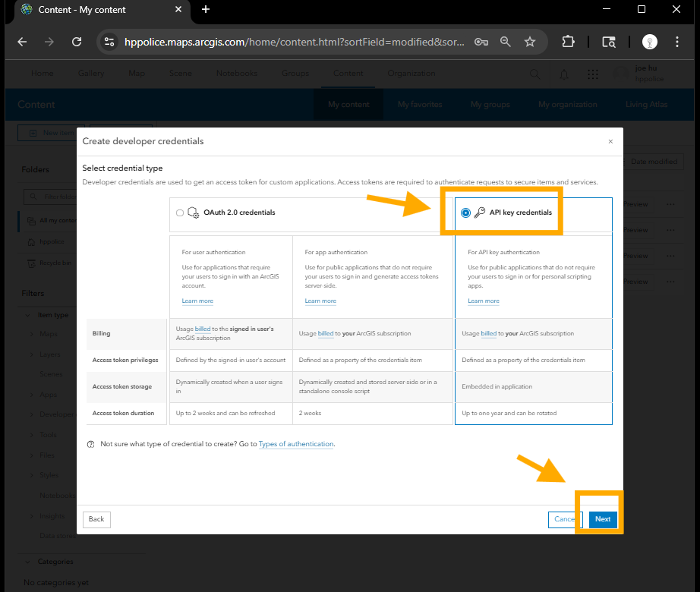Screen dimensions: 700x592
Task: Select the Scenes item type filter
Action: click(51, 374)
